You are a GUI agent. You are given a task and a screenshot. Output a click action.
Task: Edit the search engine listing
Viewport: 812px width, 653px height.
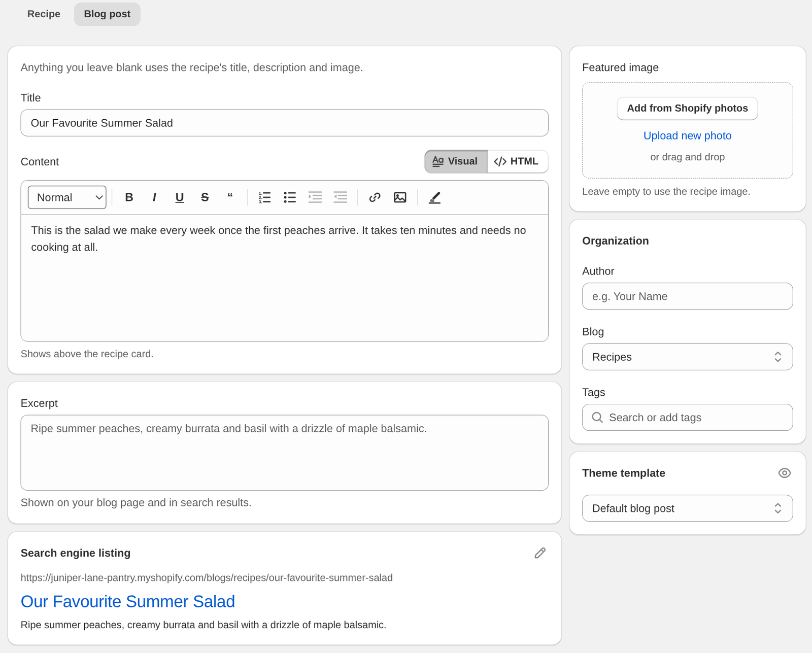pyautogui.click(x=540, y=553)
